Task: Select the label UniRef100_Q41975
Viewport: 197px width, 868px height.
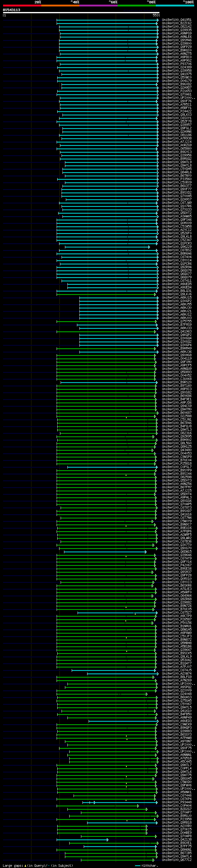Action: [x=177, y=74]
